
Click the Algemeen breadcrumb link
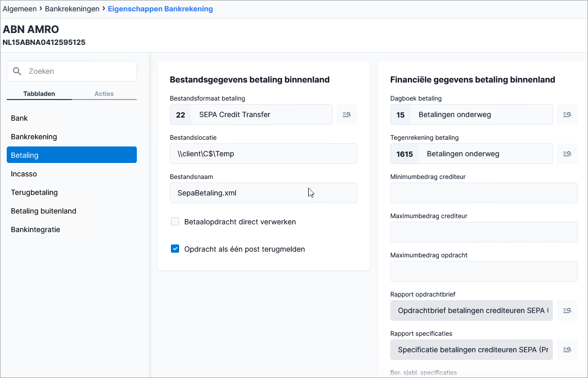[20, 9]
